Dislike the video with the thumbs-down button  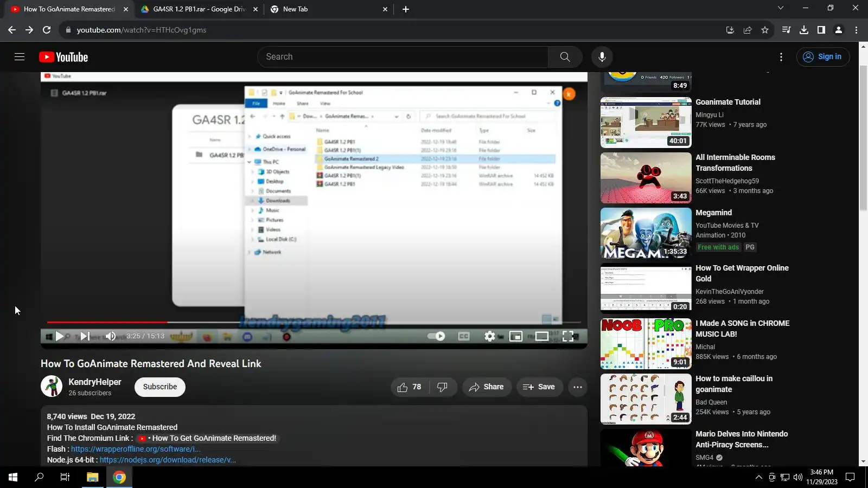443,387
